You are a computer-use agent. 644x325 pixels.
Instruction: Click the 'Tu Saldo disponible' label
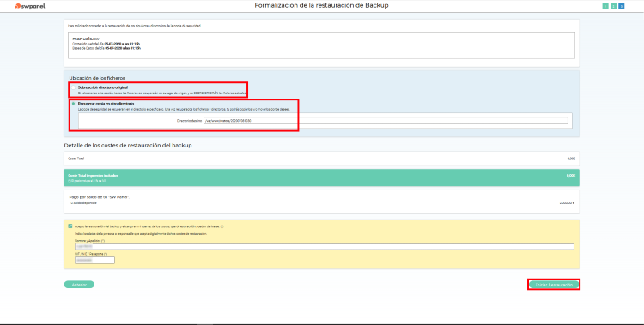point(82,203)
